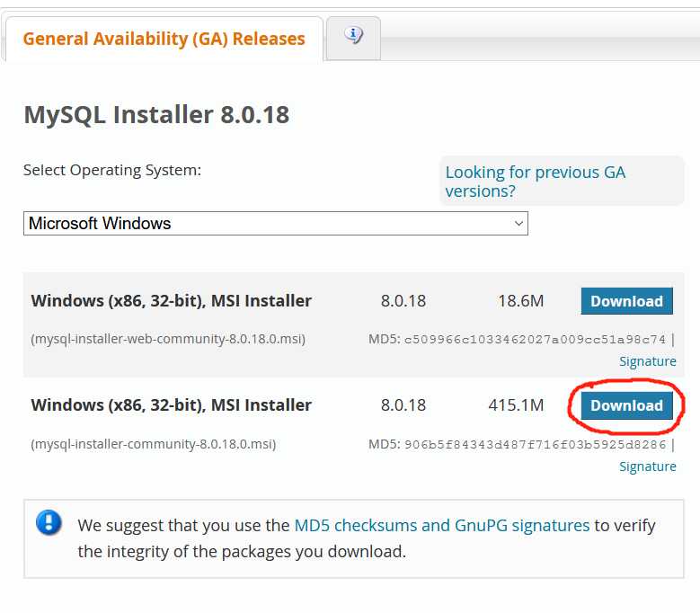Image resolution: width=700 pixels, height=613 pixels.
Task: Download the 415.1M full MSI installer
Action: (627, 405)
